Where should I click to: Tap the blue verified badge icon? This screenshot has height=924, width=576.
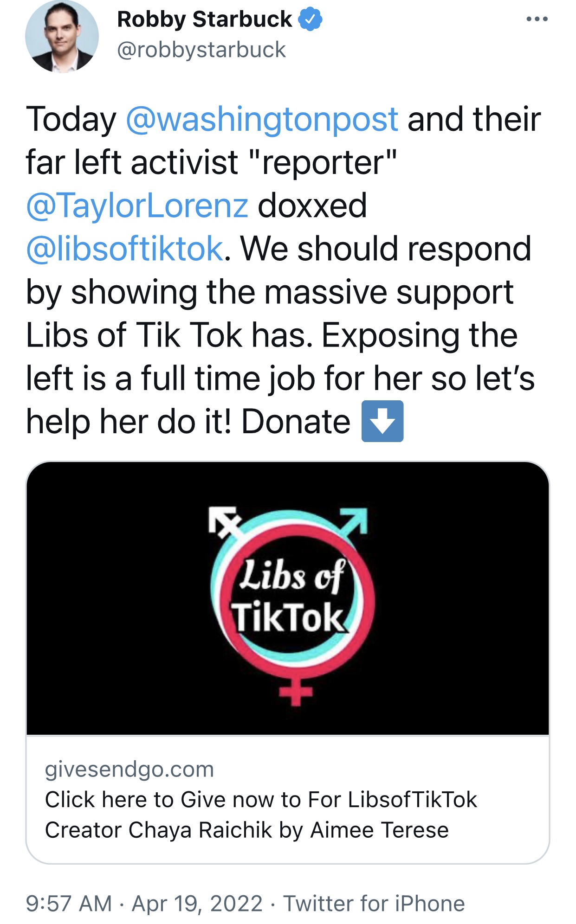coord(310,19)
